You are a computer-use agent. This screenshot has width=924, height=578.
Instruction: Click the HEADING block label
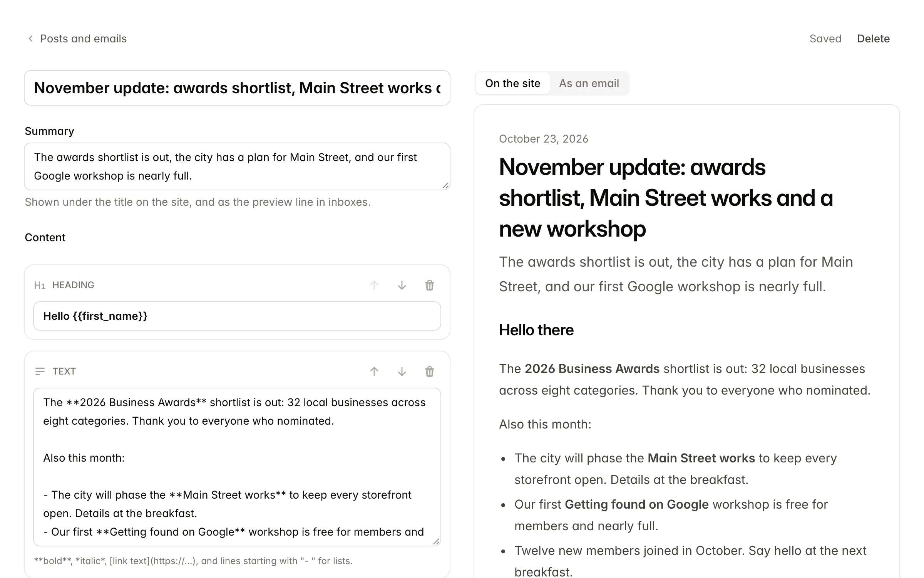(73, 285)
